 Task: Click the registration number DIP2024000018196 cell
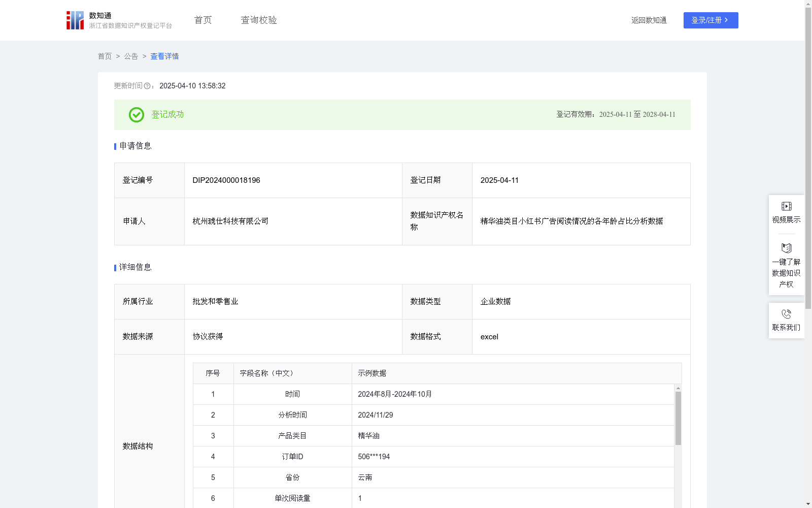click(226, 180)
